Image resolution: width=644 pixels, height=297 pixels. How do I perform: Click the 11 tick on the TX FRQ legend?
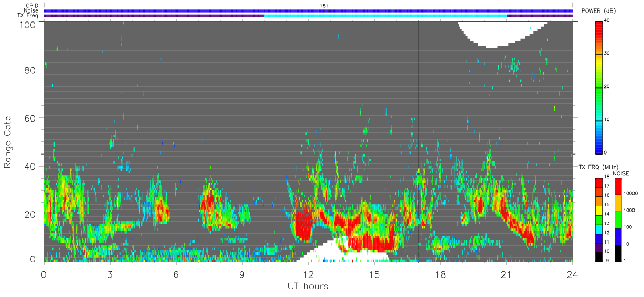[x=606, y=242]
